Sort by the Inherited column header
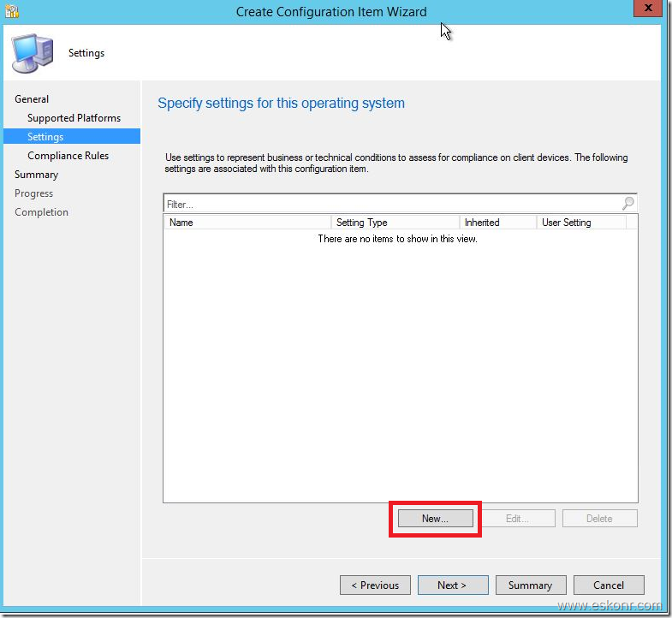The height and width of the screenshot is (618, 672). point(498,223)
